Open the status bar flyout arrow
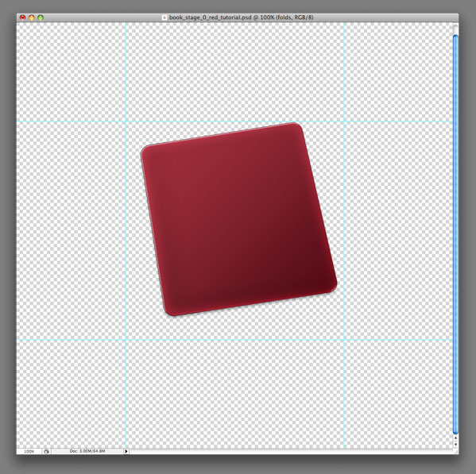Viewport: 476px width, 474px height. pos(126,451)
